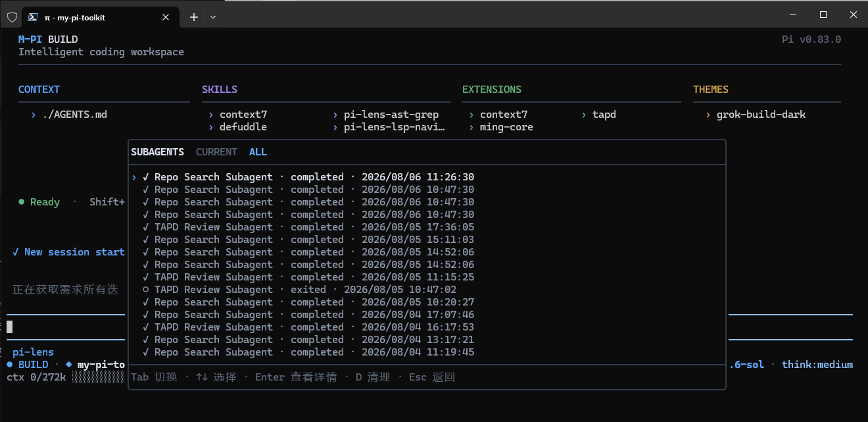The width and height of the screenshot is (868, 422).
Task: Click the pi-lens-ast-grep skill entry
Action: click(x=391, y=115)
